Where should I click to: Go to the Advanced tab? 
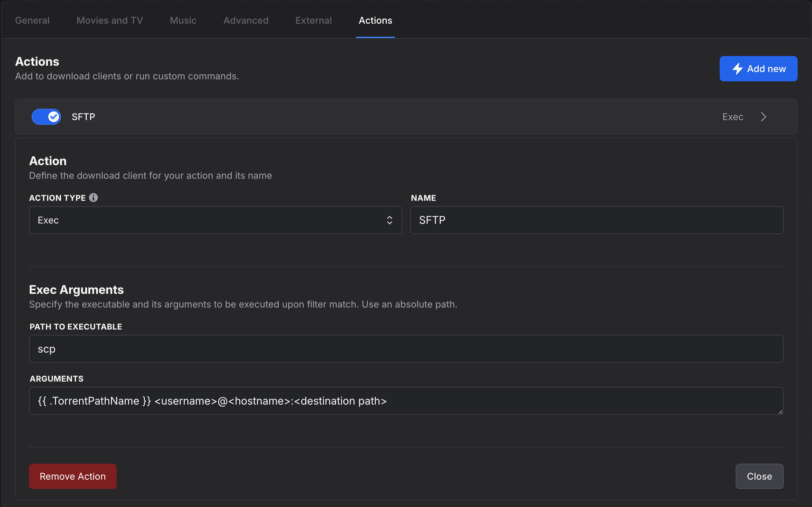point(246,20)
